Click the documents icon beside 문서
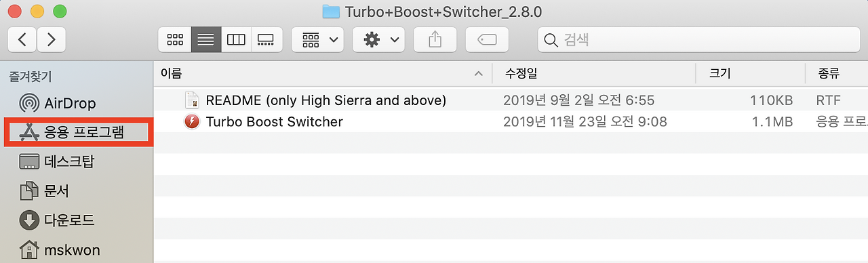 coord(29,190)
